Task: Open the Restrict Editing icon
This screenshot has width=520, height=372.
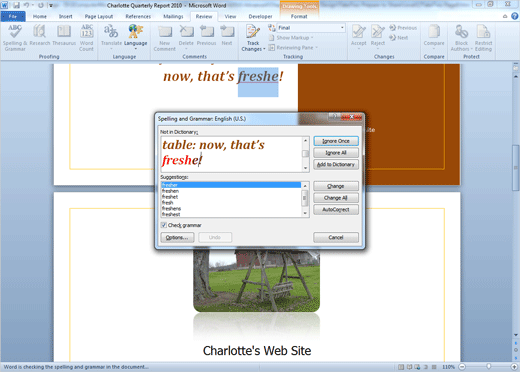Action: tap(483, 38)
